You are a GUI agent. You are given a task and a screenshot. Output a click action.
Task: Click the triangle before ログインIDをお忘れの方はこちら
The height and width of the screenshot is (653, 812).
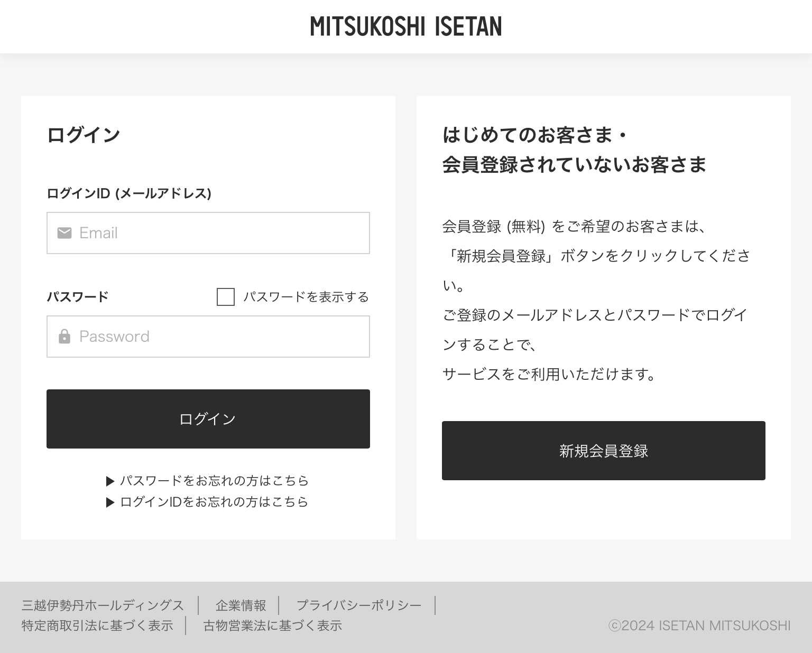[110, 502]
